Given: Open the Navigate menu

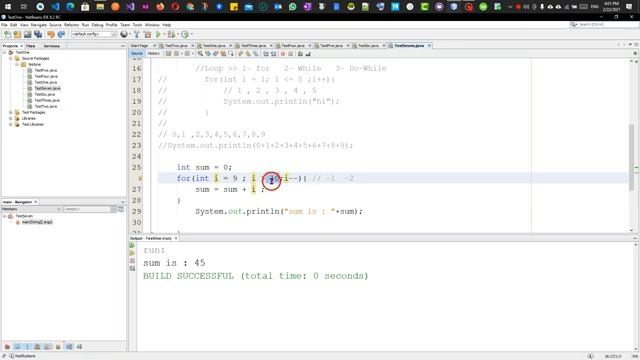Looking at the screenshot, I should tap(39, 25).
